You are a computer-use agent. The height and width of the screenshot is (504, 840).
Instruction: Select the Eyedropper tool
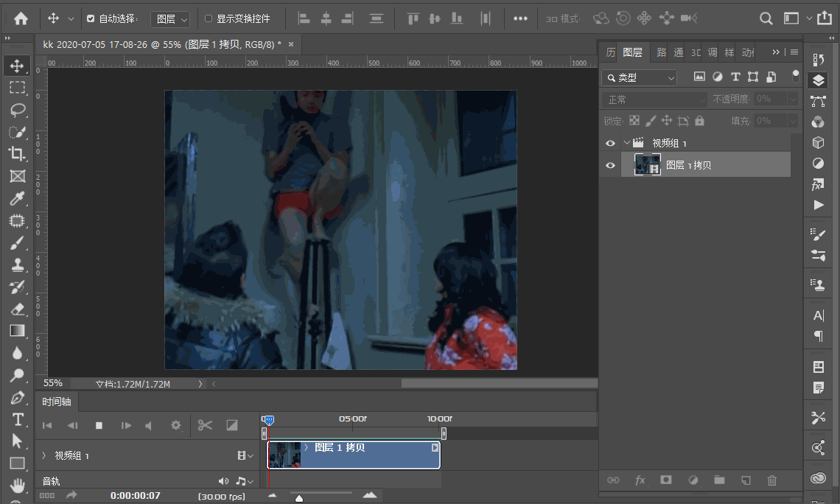[x=17, y=198]
